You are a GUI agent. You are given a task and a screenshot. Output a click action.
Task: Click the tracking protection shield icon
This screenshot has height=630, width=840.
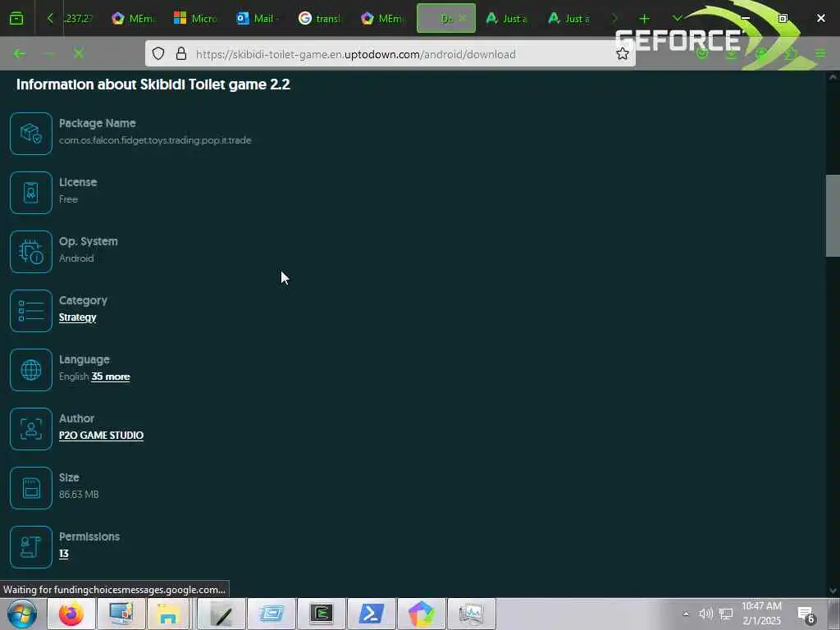tap(158, 53)
